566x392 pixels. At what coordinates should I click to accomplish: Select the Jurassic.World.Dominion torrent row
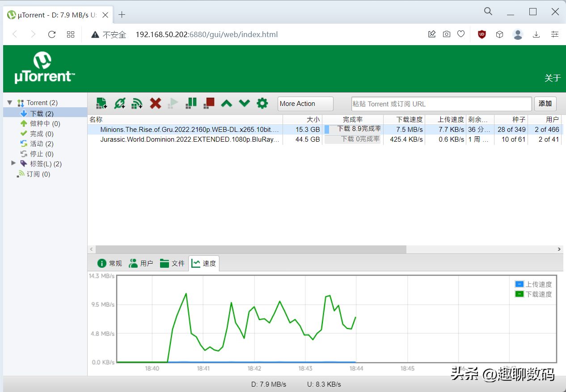[325, 139]
